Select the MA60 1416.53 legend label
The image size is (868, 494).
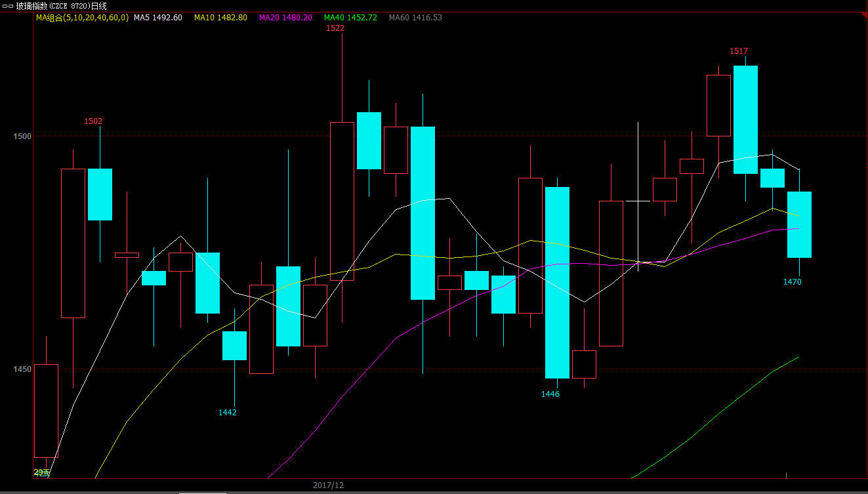pos(415,18)
